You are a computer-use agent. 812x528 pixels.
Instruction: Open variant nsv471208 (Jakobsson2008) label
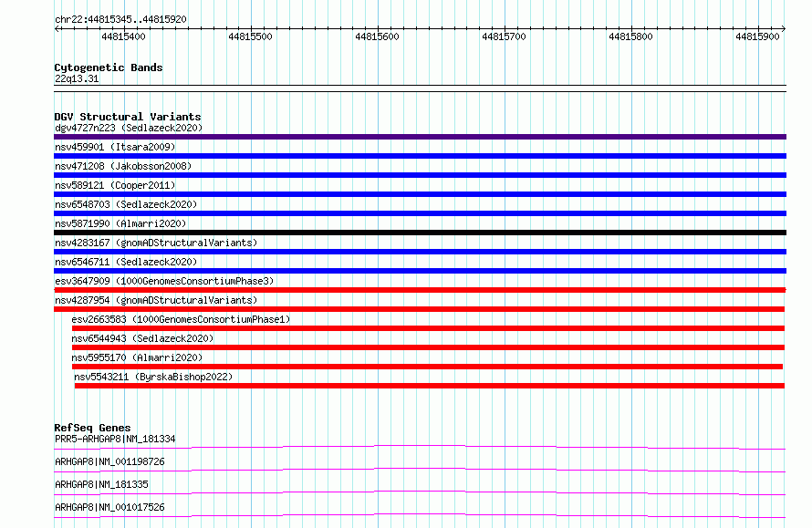123,166
